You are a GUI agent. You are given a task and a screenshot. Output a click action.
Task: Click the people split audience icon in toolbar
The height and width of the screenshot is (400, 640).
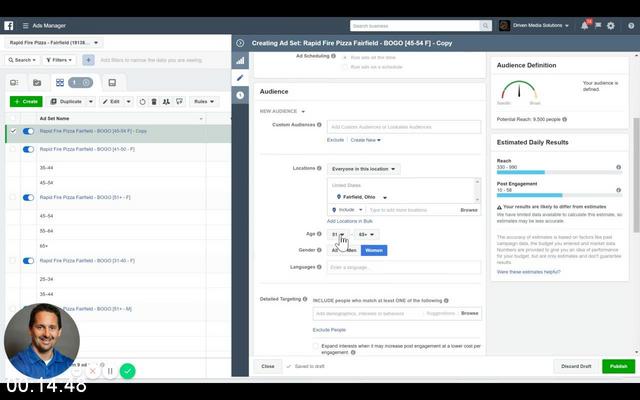coord(166,102)
